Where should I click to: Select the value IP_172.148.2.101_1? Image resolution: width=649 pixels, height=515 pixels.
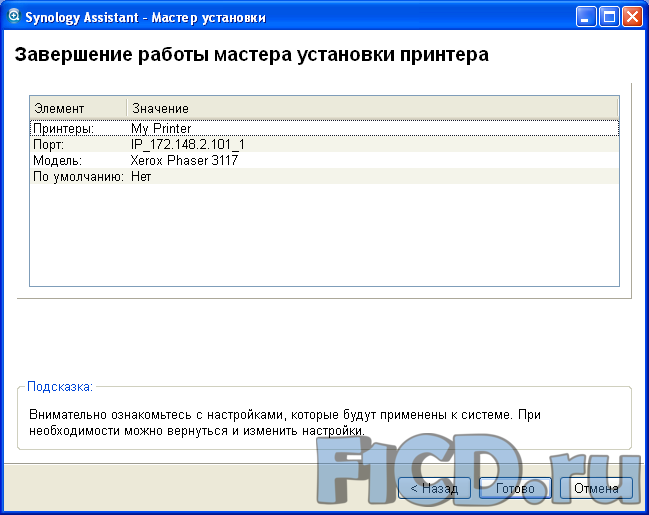point(187,144)
